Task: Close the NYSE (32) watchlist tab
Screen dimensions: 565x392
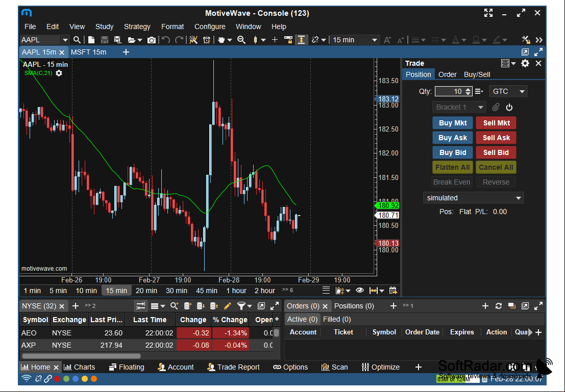Action: click(62, 306)
